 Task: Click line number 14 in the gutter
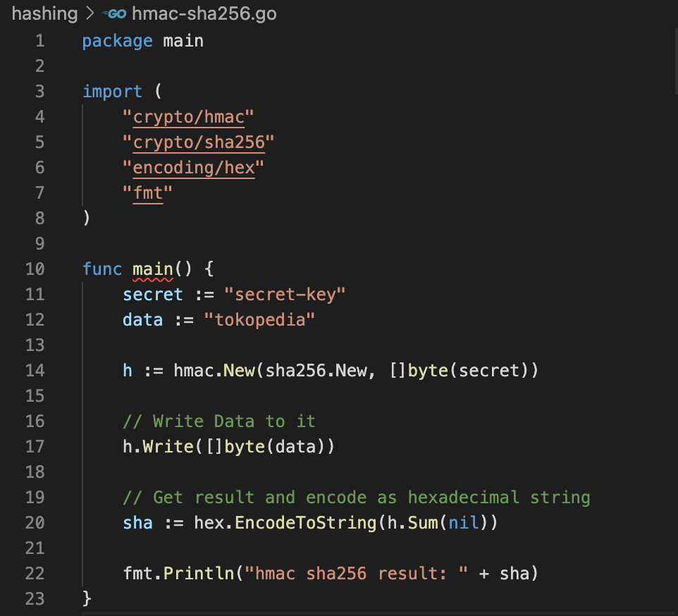pos(35,370)
